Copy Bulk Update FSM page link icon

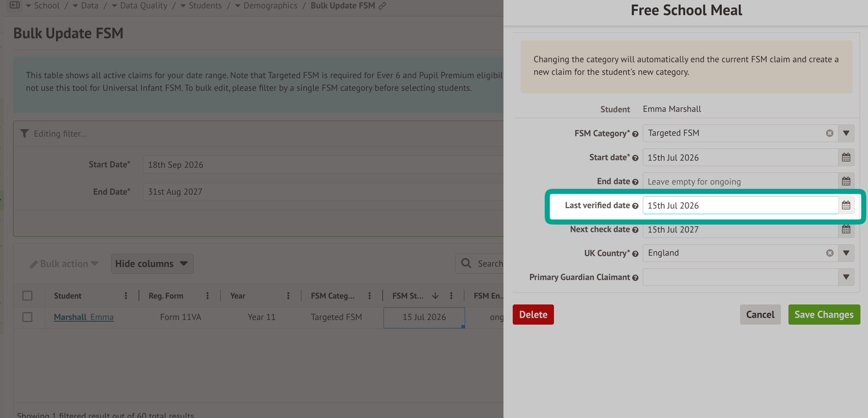click(382, 6)
